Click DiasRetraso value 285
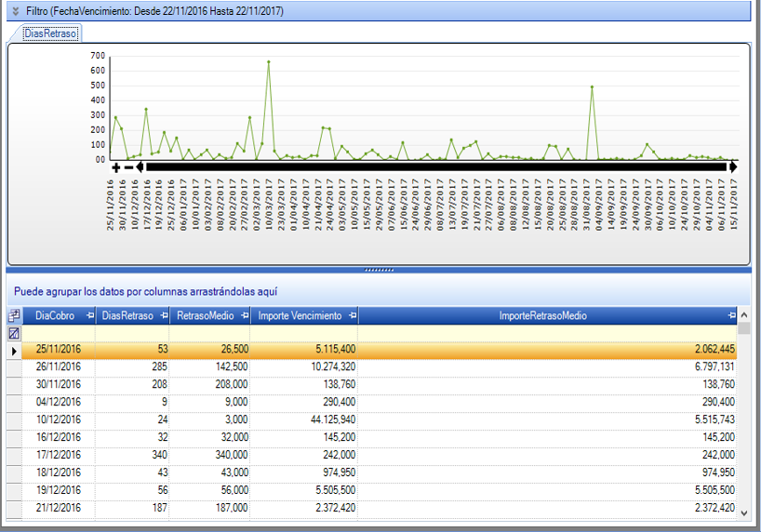 (x=159, y=367)
